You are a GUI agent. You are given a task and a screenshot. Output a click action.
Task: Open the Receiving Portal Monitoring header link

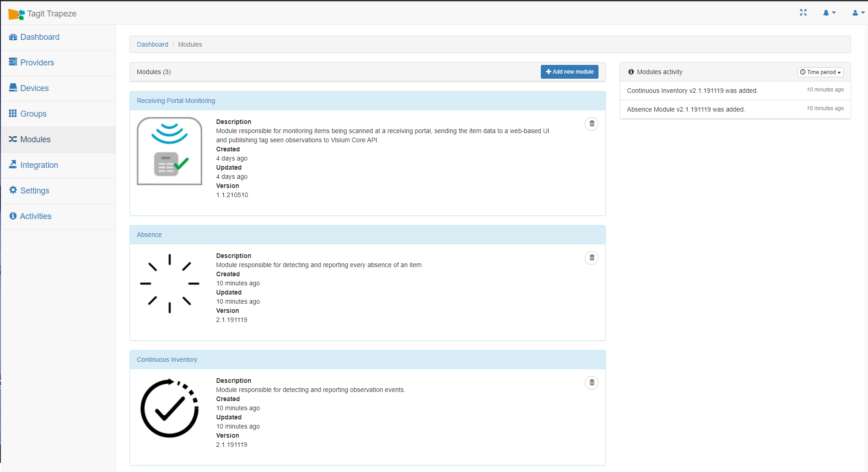coord(176,101)
